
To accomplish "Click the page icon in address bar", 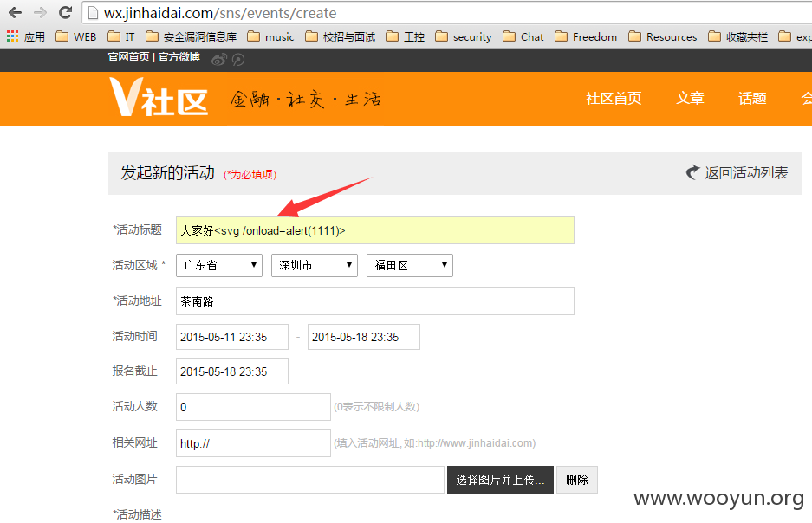I will pyautogui.click(x=94, y=13).
